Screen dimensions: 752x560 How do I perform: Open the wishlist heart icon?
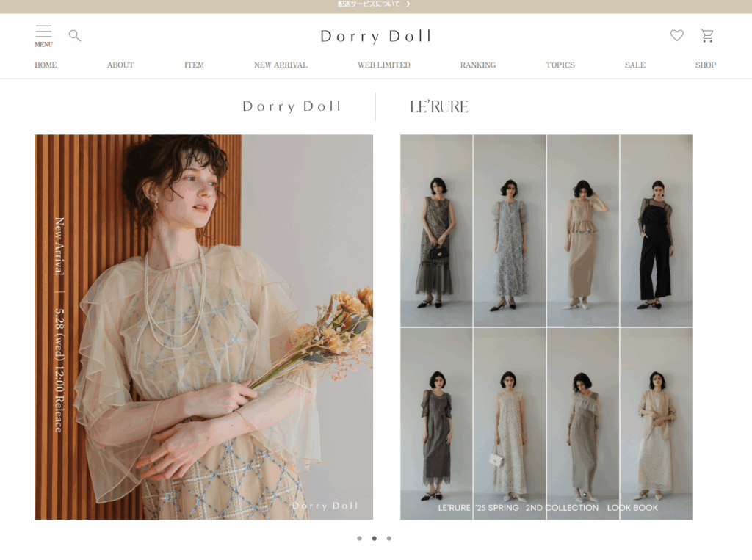click(676, 35)
